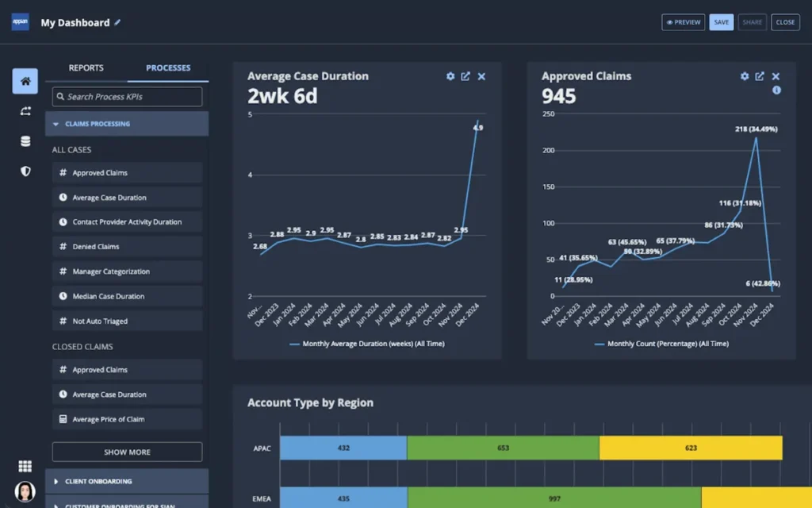Open the apps grid icon at bottom left
The image size is (812, 508).
[x=25, y=467]
